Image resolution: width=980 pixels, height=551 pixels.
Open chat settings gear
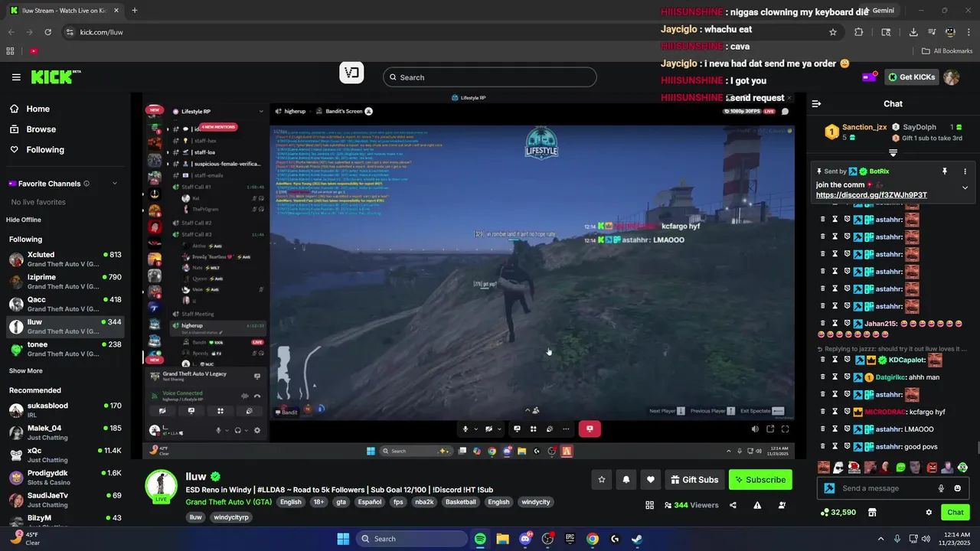pyautogui.click(x=929, y=512)
